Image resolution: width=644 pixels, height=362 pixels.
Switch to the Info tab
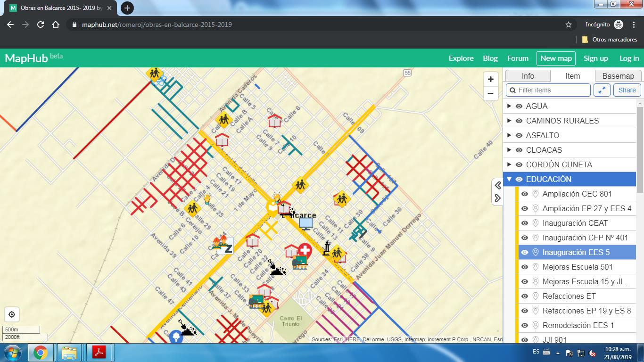(x=528, y=76)
